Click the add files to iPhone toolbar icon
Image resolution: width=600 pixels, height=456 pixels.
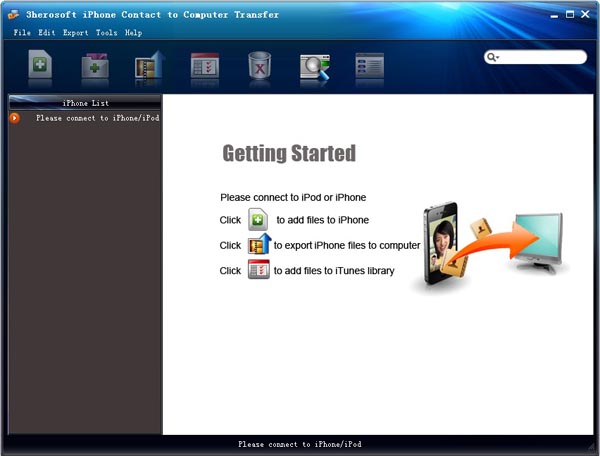(x=42, y=67)
